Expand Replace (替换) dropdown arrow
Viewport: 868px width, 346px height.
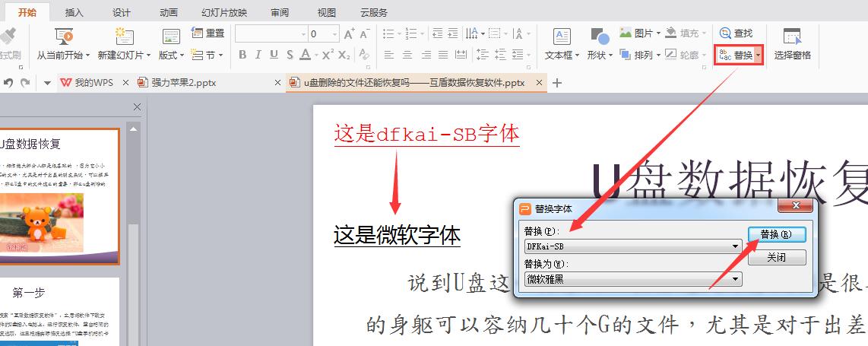click(759, 56)
